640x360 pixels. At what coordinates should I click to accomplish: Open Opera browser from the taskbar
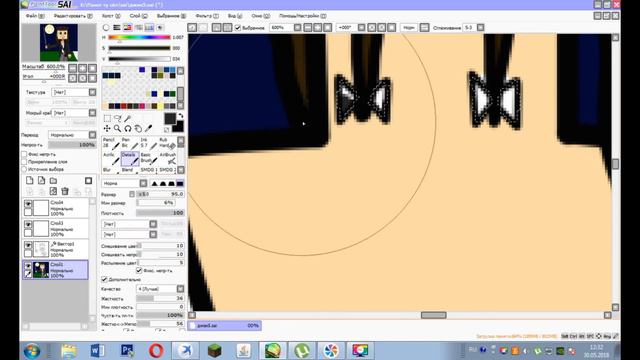[156, 350]
